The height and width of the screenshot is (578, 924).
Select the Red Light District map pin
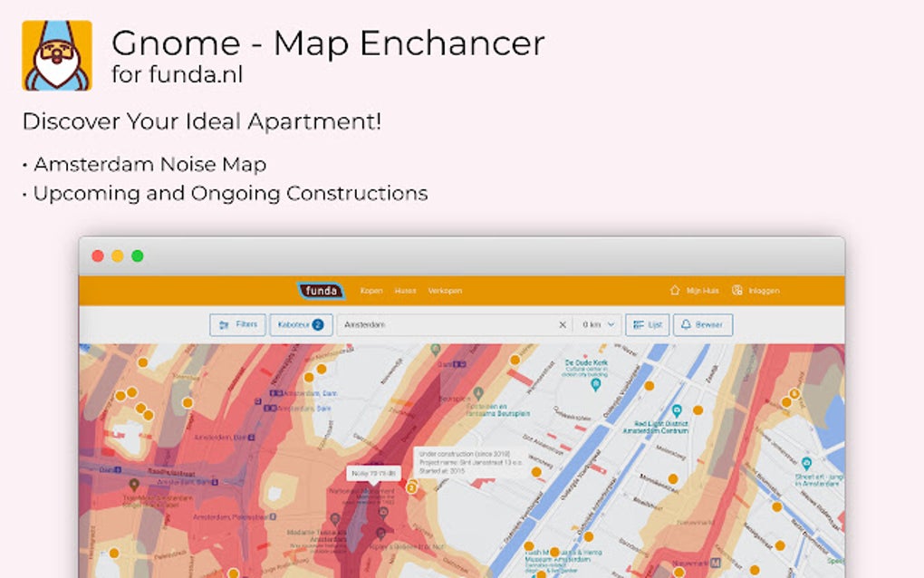[677, 410]
